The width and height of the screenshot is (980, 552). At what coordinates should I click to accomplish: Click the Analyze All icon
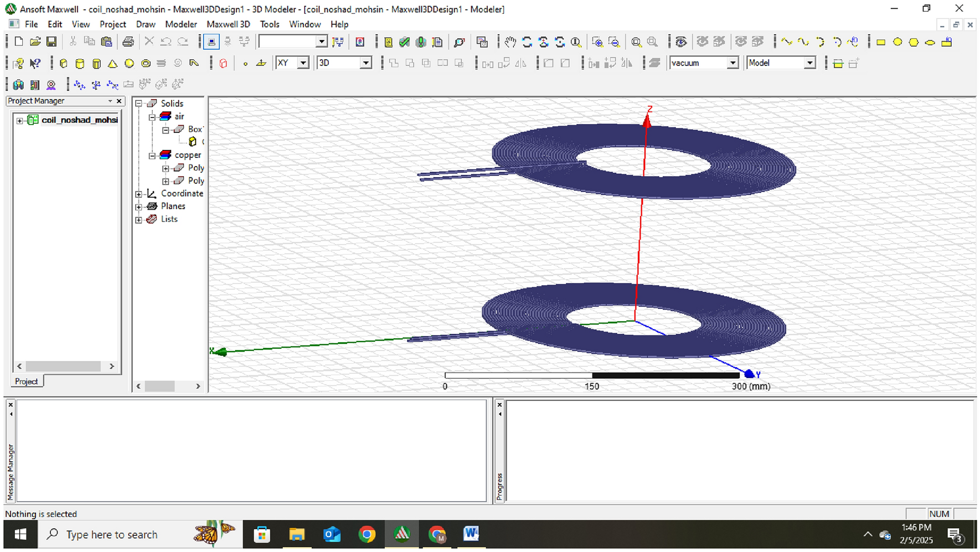(421, 42)
